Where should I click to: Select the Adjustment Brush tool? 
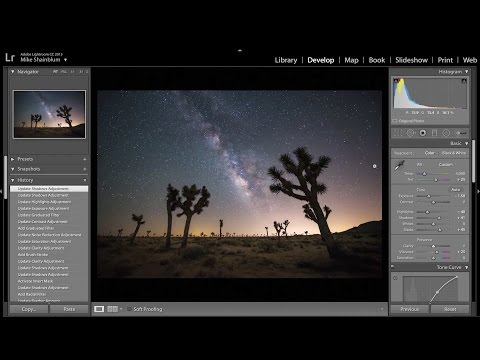pyautogui.click(x=461, y=133)
